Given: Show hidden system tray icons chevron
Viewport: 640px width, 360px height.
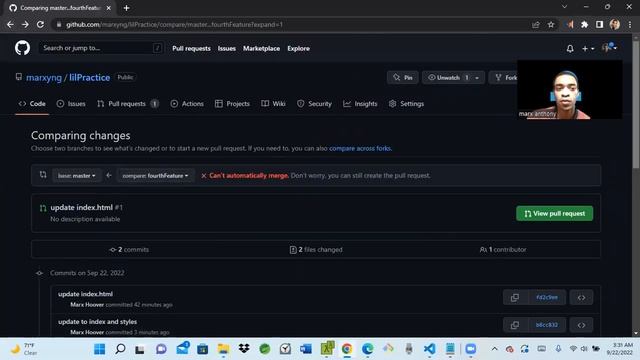Looking at the screenshot, I should (x=494, y=349).
